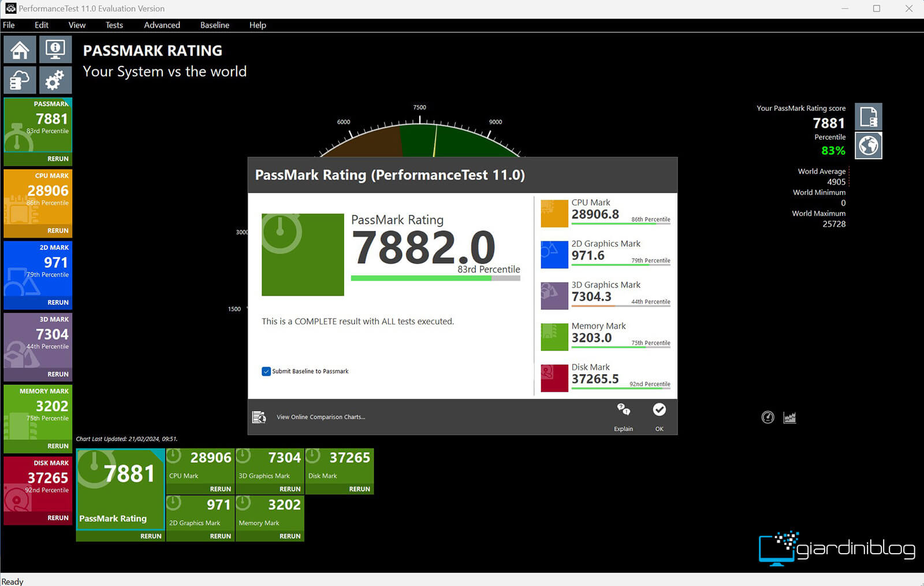Click the 3203.0 Memory Mark score
The height and width of the screenshot is (586, 924).
591,338
